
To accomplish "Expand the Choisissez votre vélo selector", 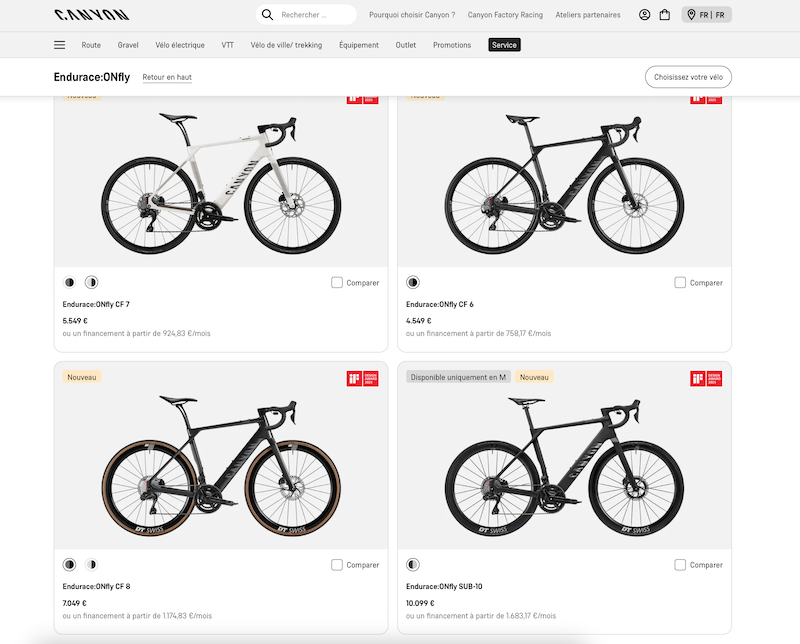I will pyautogui.click(x=688, y=77).
